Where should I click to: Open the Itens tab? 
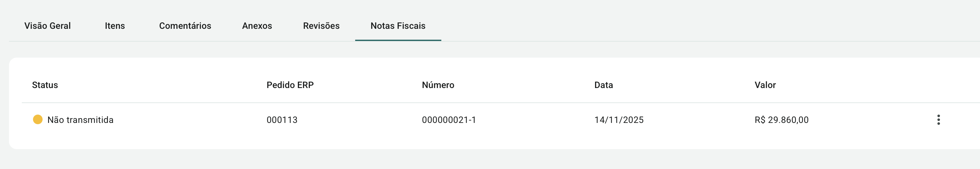[x=115, y=26]
